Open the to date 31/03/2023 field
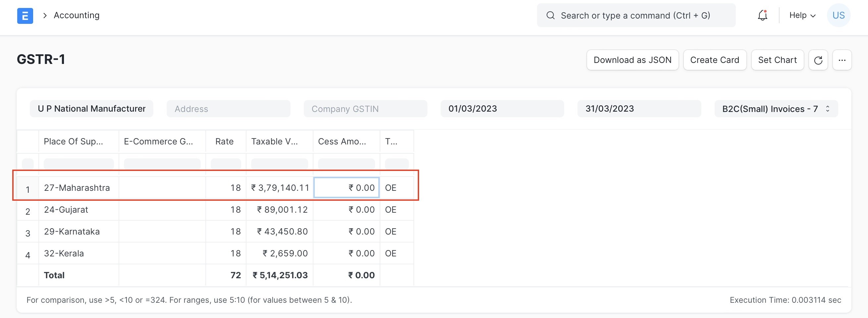The height and width of the screenshot is (318, 868). point(639,109)
